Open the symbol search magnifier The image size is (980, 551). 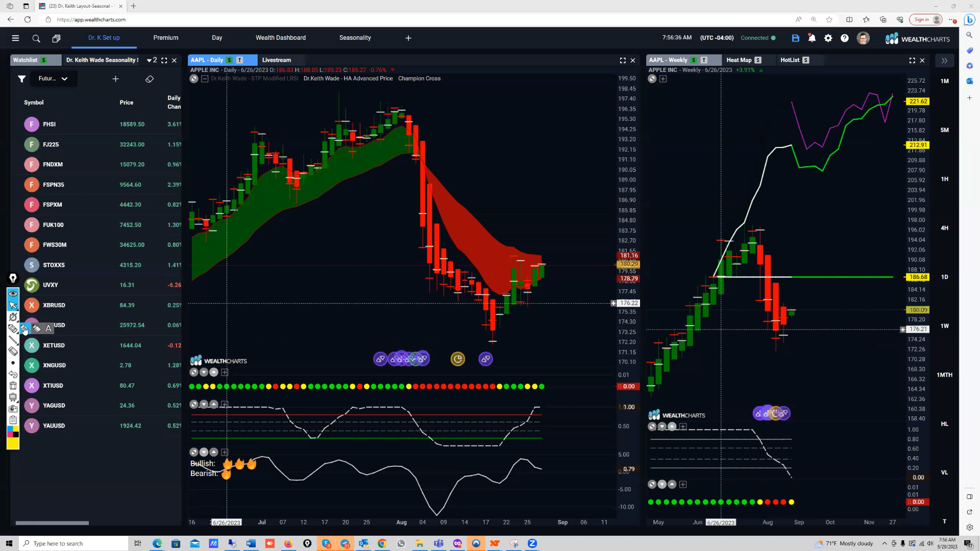coord(36,38)
